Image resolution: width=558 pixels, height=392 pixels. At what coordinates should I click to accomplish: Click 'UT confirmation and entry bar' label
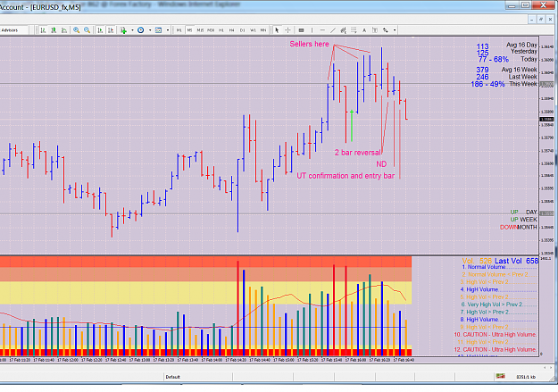point(346,176)
